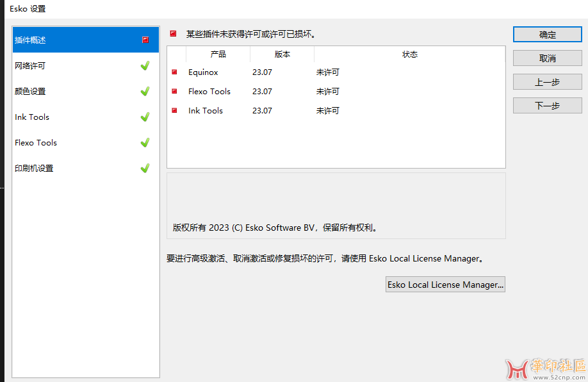Viewport: 588px width, 382px height.
Task: Switch to the 颜色设置 page
Action: coord(30,91)
